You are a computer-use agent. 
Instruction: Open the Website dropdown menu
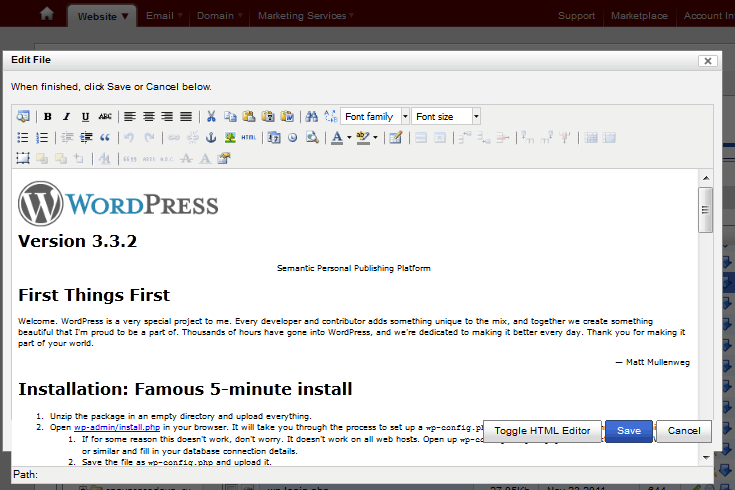pos(102,16)
